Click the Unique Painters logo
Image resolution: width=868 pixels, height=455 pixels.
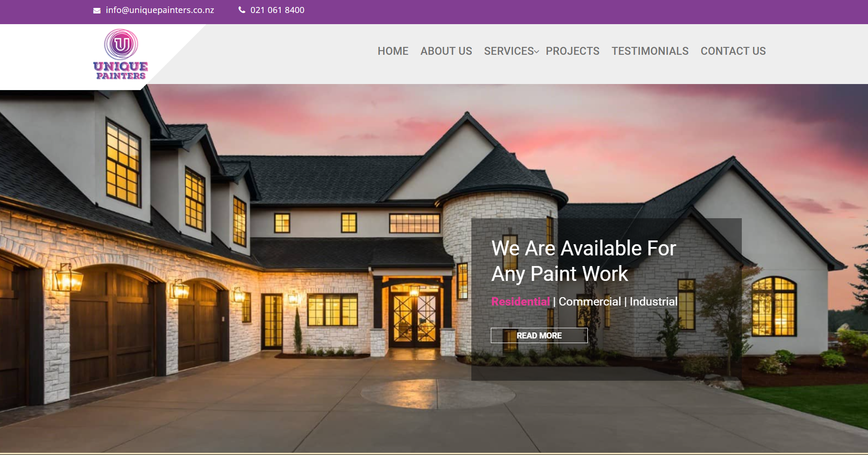point(121,54)
